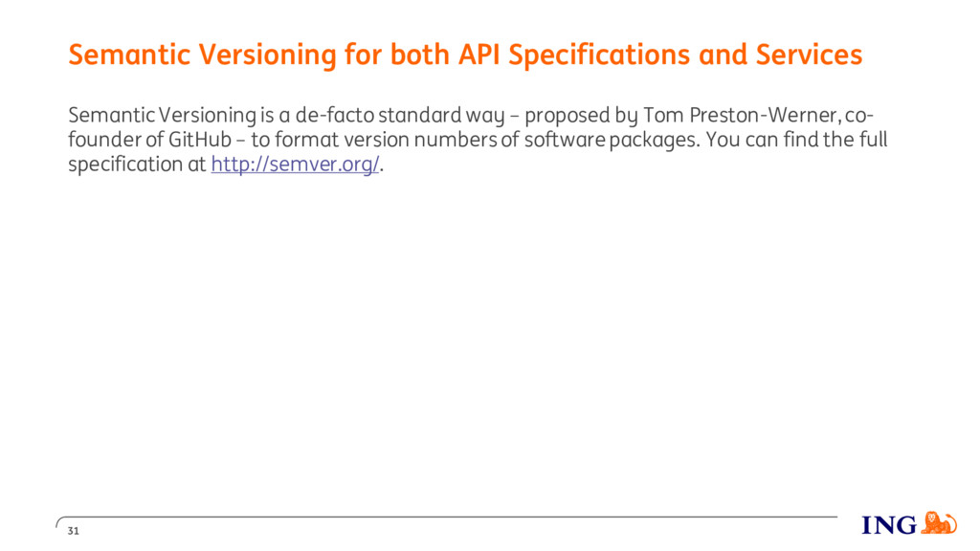Click the footer horizontal divider line

446,518
